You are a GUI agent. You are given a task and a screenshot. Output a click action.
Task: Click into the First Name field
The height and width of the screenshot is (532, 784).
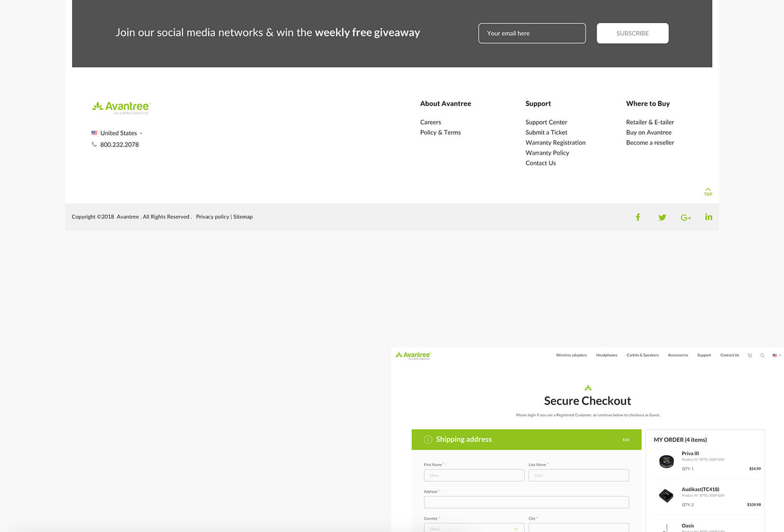tap(474, 475)
